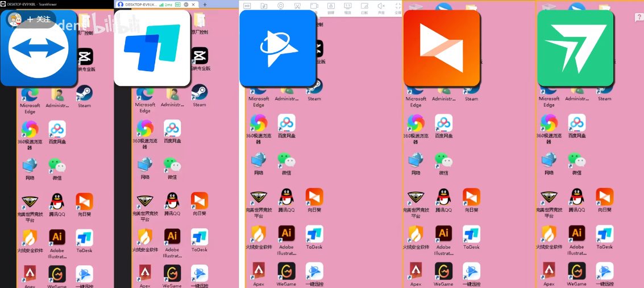The height and width of the screenshot is (288, 644).
Task: Open 网络 icon in the ToDesk tabbed window
Action: [145, 168]
